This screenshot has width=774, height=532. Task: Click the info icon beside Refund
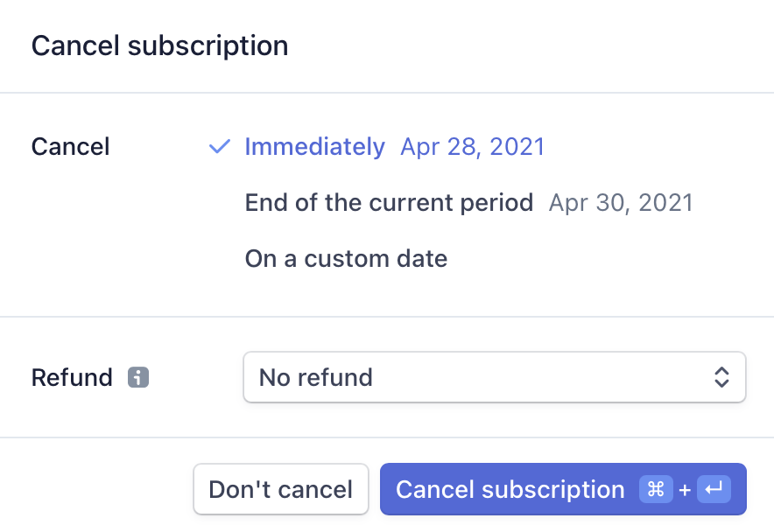point(138,377)
